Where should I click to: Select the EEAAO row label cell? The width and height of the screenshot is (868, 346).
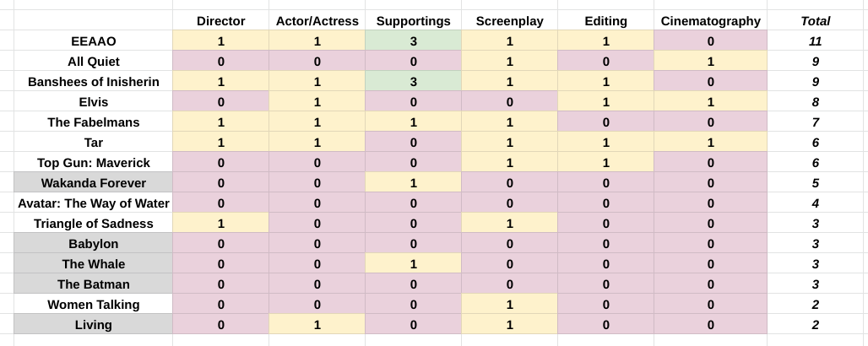94,41
